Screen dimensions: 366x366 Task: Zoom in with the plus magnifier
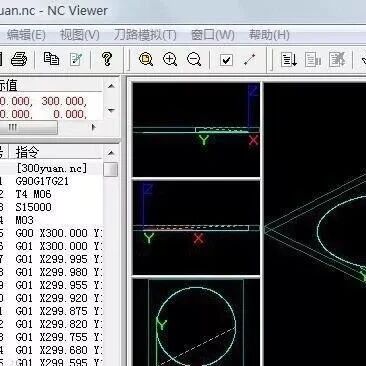[x=170, y=60]
